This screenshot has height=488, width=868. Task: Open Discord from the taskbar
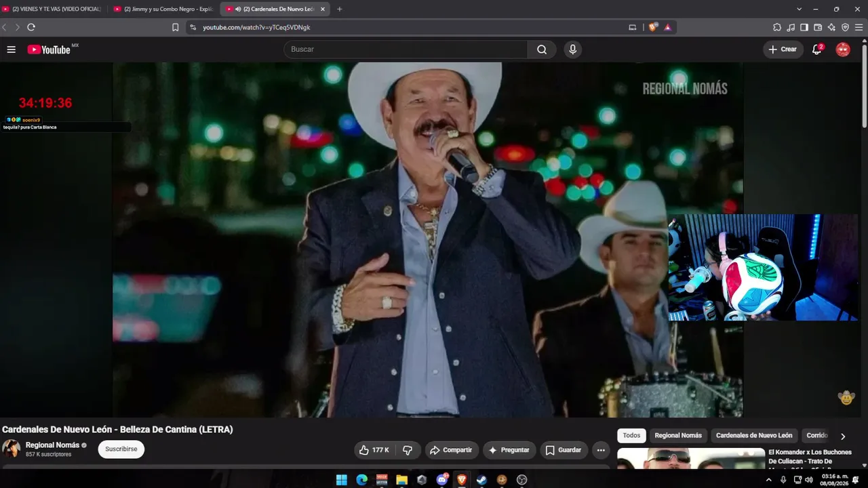coord(441,480)
